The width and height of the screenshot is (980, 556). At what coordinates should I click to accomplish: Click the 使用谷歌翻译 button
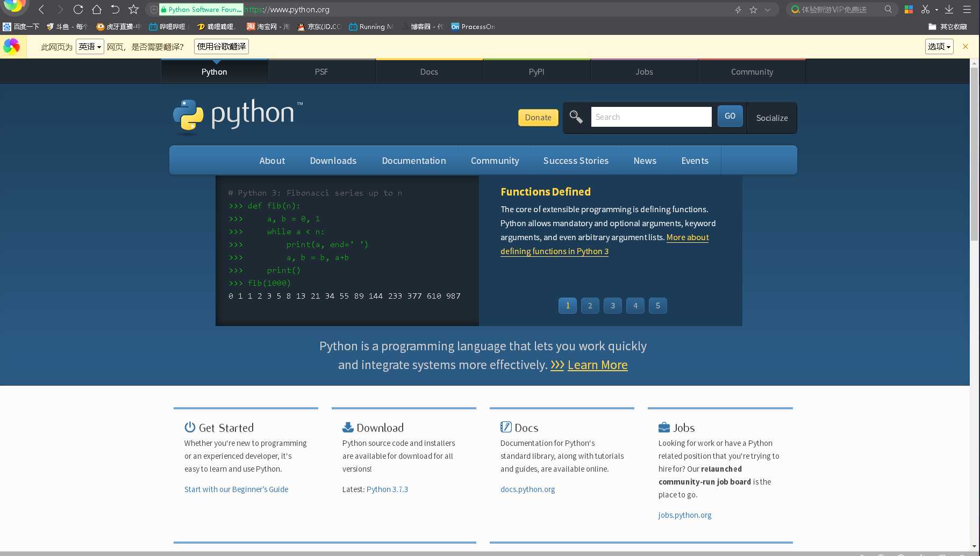tap(221, 47)
